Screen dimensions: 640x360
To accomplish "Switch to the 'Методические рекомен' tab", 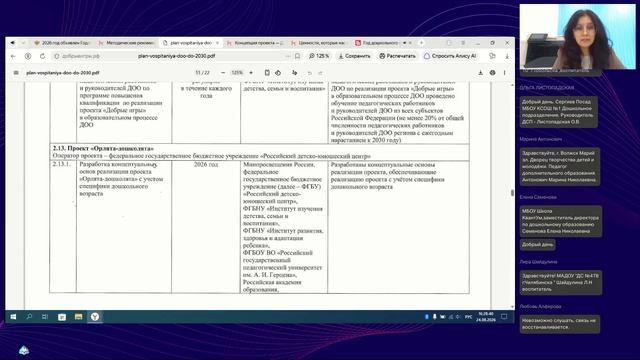I will 127,42.
